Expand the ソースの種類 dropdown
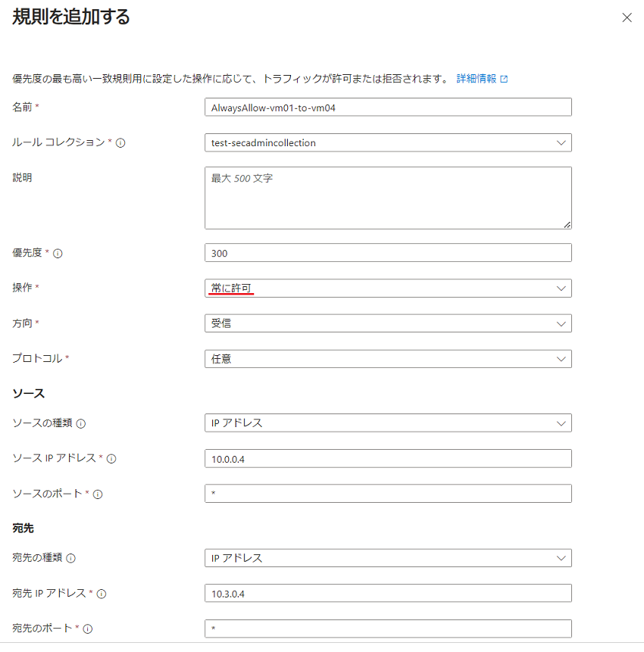The width and height of the screenshot is (644, 652). pos(388,423)
